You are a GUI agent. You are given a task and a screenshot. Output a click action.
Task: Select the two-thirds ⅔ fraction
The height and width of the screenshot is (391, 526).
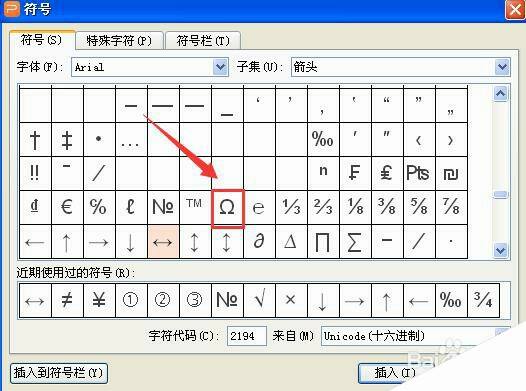[323, 208]
